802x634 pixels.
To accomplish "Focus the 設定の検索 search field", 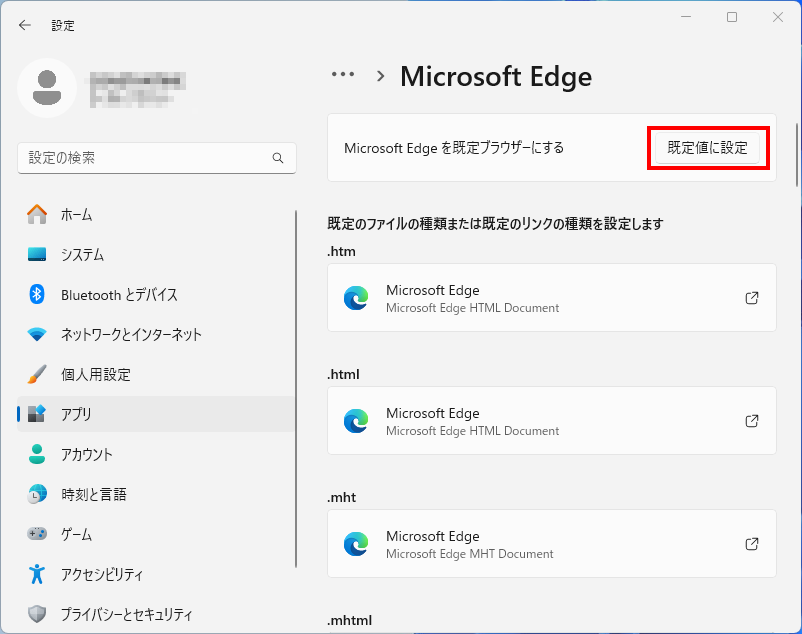I will 157,158.
